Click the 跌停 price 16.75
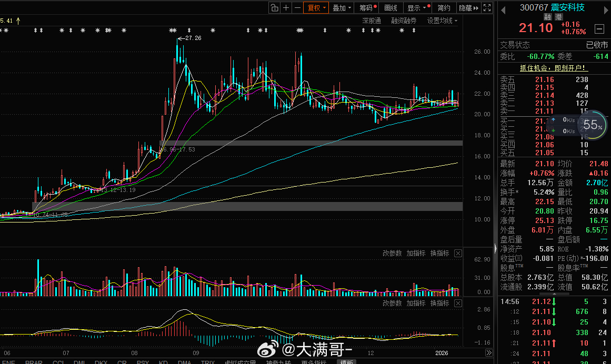 (598, 220)
